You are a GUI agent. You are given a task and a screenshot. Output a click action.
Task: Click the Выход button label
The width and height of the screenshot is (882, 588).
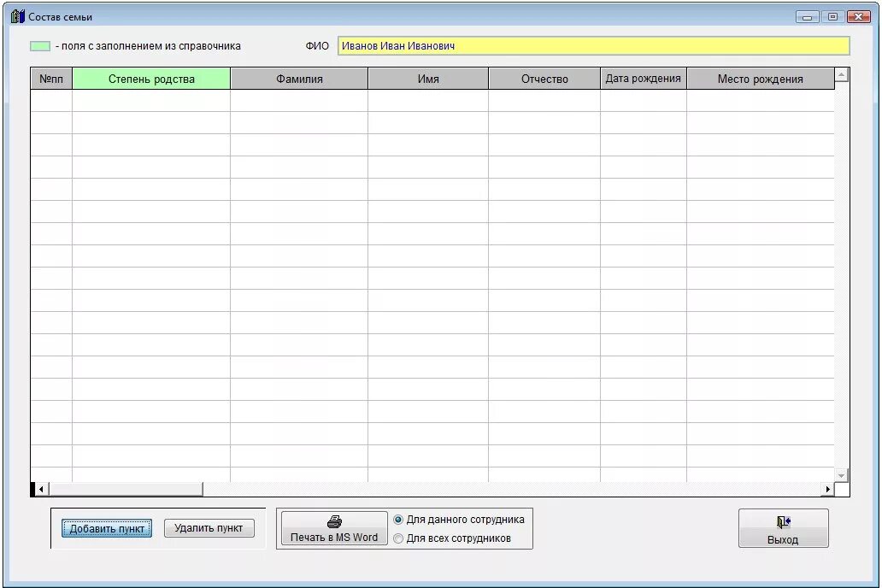[783, 539]
